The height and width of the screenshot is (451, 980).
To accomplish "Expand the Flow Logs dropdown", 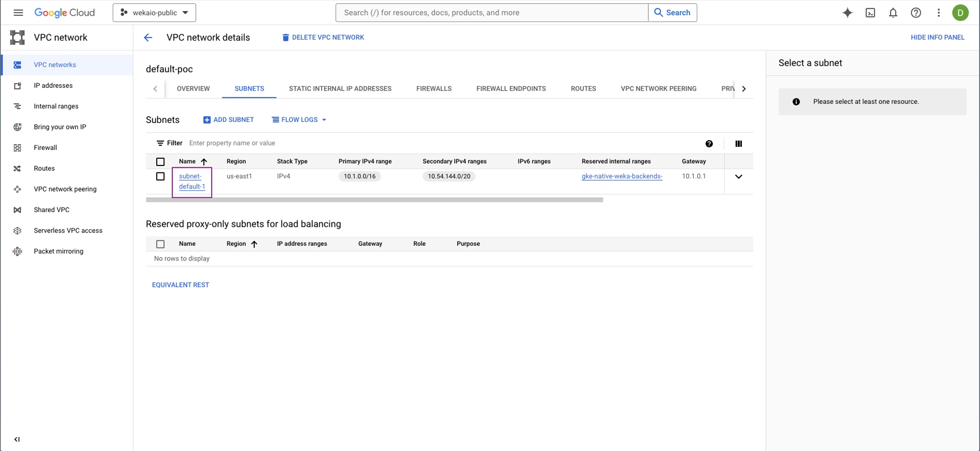I will pos(299,120).
